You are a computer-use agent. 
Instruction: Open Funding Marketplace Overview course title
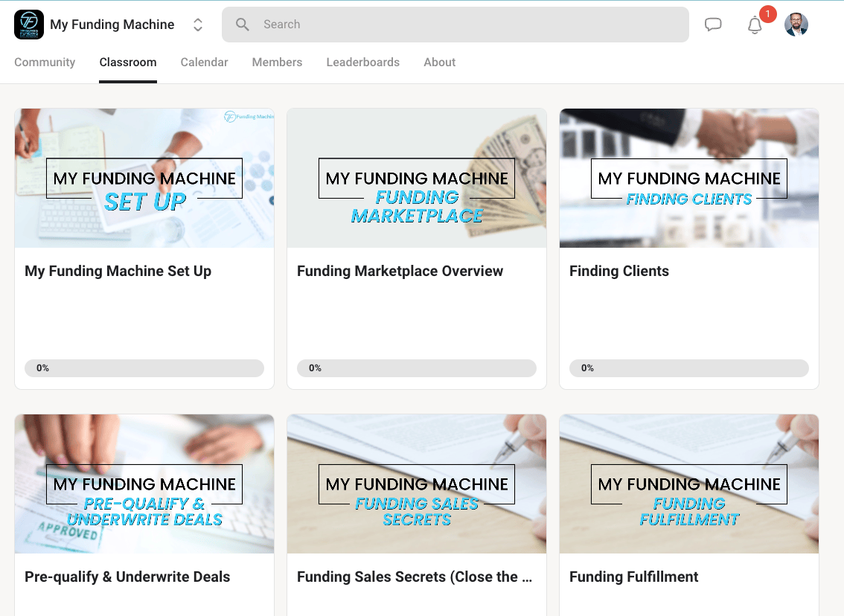tap(400, 271)
